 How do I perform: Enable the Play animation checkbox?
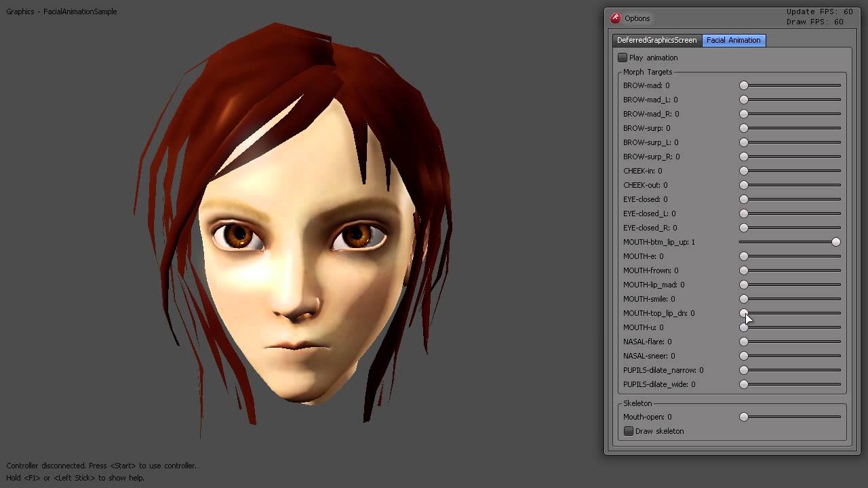pyautogui.click(x=623, y=58)
